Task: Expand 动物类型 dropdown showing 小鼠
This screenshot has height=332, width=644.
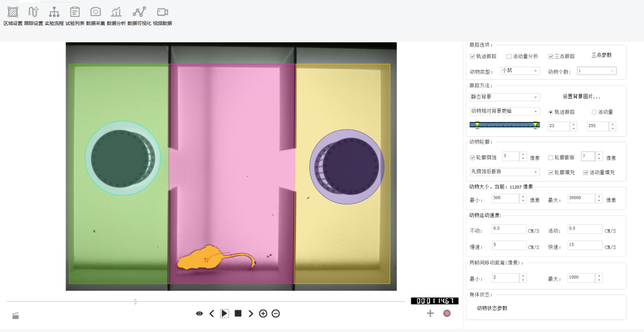Action: click(519, 71)
